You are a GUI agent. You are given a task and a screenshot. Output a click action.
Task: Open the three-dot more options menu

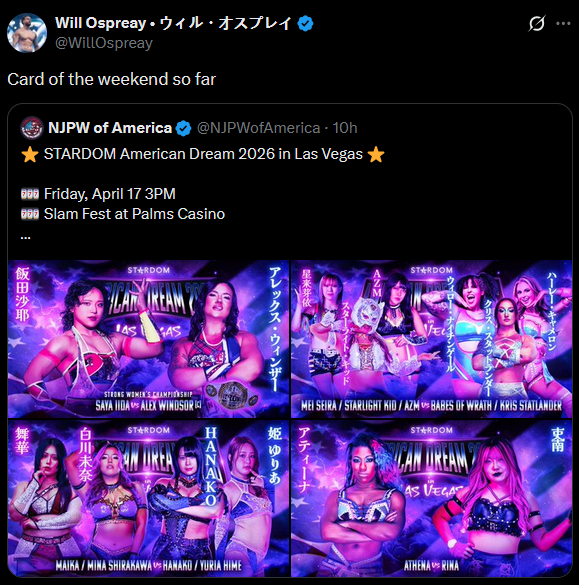563,24
